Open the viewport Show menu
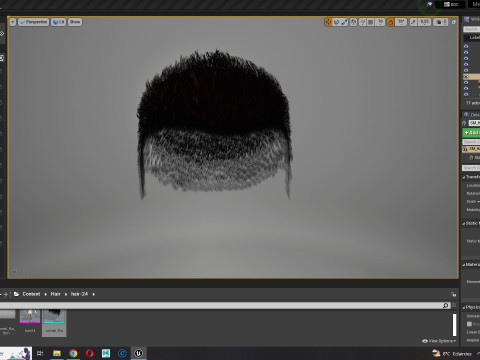The width and height of the screenshot is (480, 360). click(x=75, y=22)
